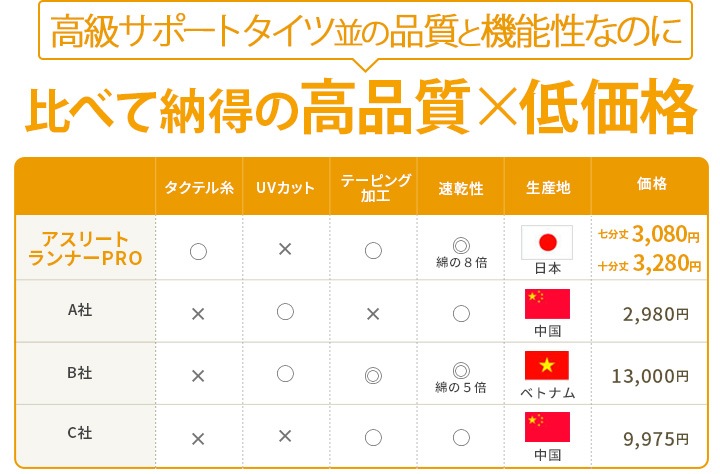Select the 速乾性 column header
This screenshot has width=720, height=474.
461,188
